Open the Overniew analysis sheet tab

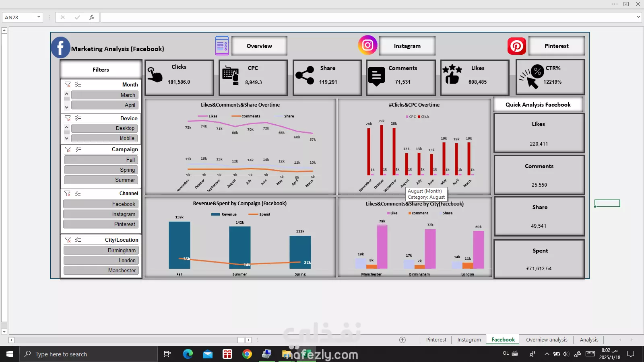coord(547,340)
